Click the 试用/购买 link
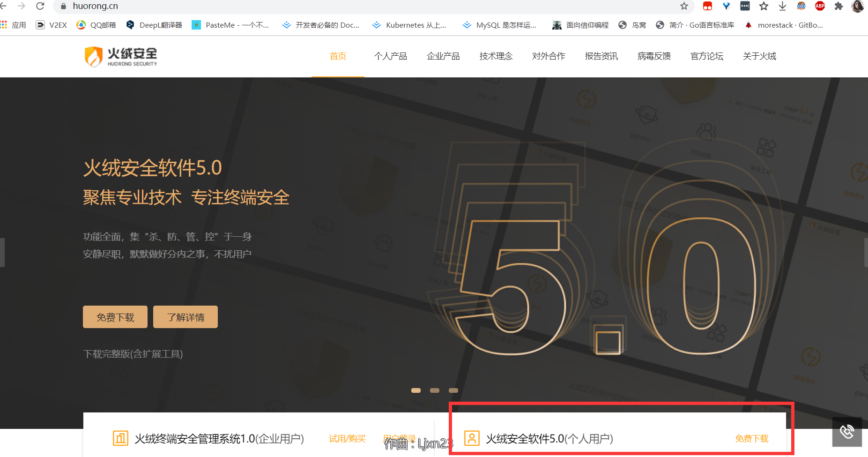 [x=347, y=439]
